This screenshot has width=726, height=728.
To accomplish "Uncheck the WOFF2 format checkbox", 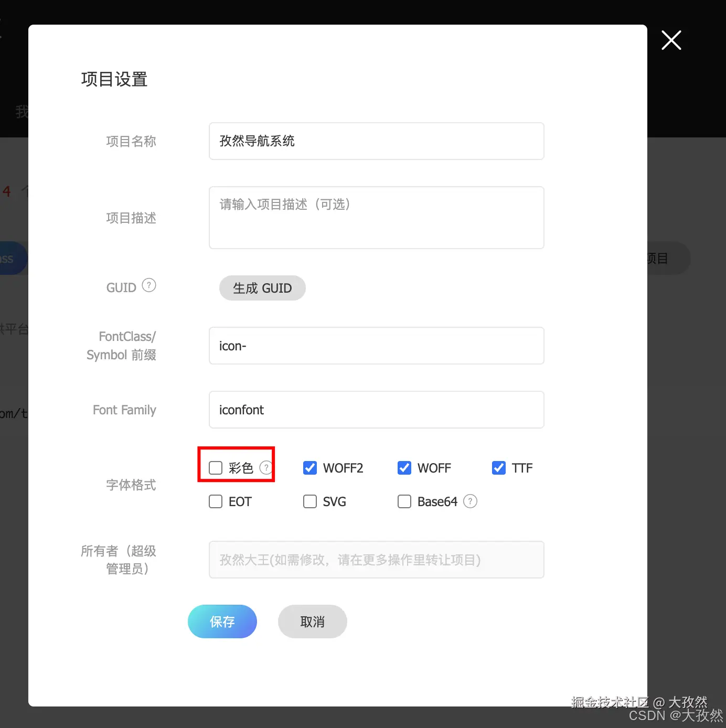I will click(310, 468).
